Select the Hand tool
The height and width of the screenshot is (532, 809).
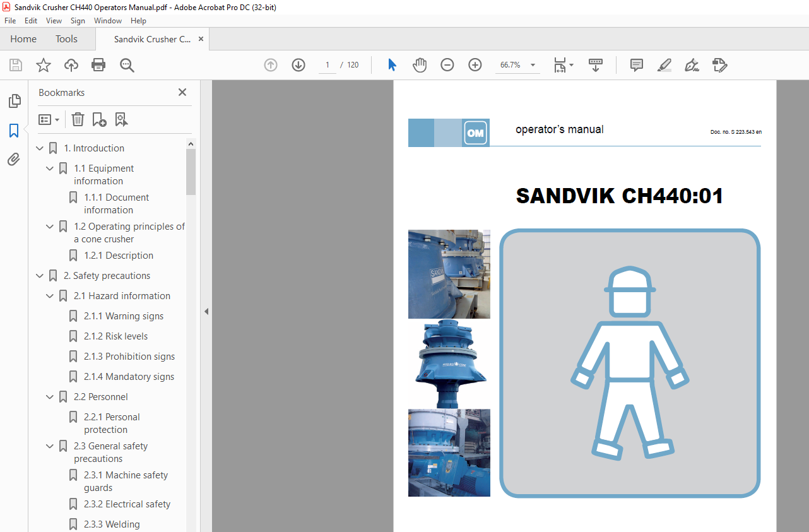(x=419, y=64)
